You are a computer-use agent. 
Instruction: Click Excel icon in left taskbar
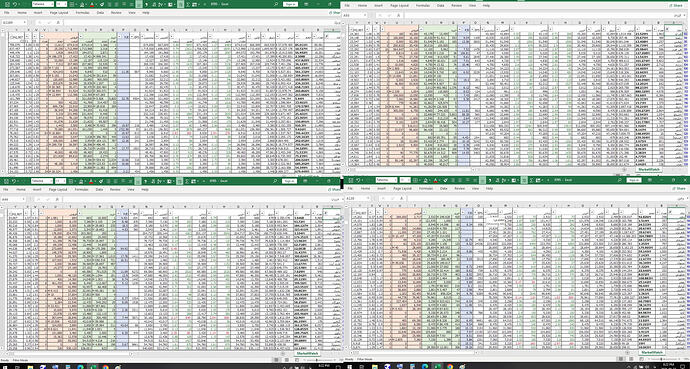coord(93,366)
